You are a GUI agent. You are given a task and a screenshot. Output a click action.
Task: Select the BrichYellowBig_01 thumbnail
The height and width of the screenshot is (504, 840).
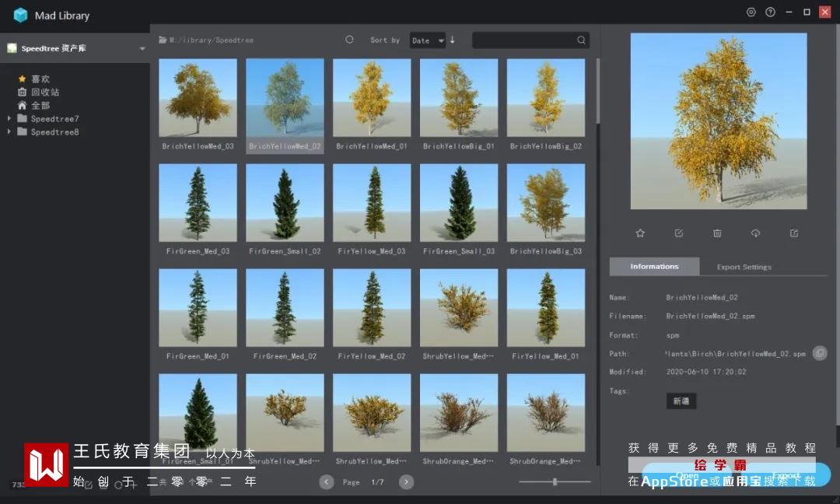point(459,97)
